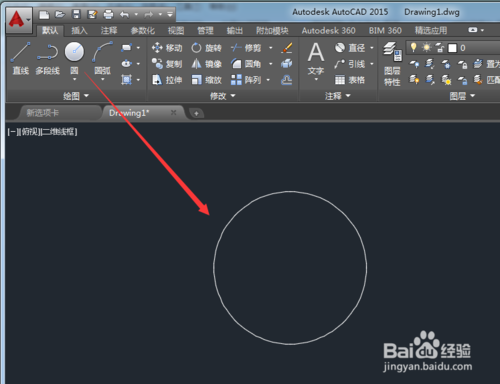Click the layer 0 color swatch
The width and height of the screenshot is (500, 384).
[x=452, y=48]
